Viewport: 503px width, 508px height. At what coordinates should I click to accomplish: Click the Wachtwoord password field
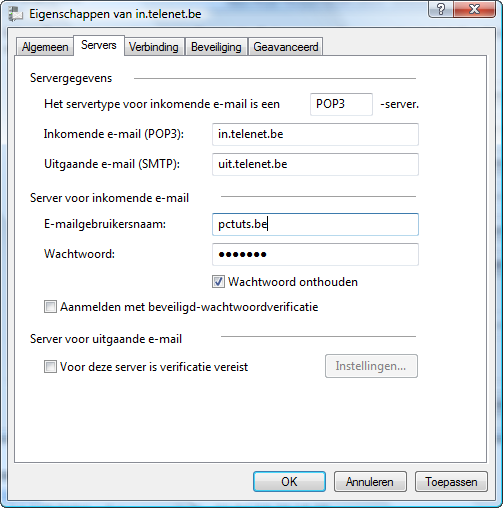coord(315,254)
